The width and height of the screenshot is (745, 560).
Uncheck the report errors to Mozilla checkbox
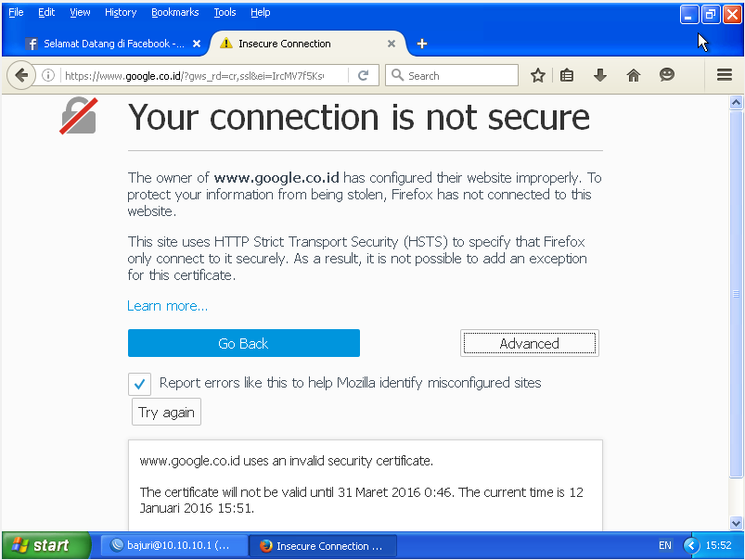[139, 384]
